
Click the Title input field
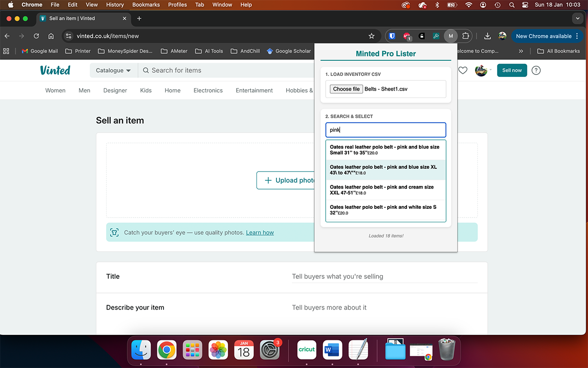(x=385, y=276)
